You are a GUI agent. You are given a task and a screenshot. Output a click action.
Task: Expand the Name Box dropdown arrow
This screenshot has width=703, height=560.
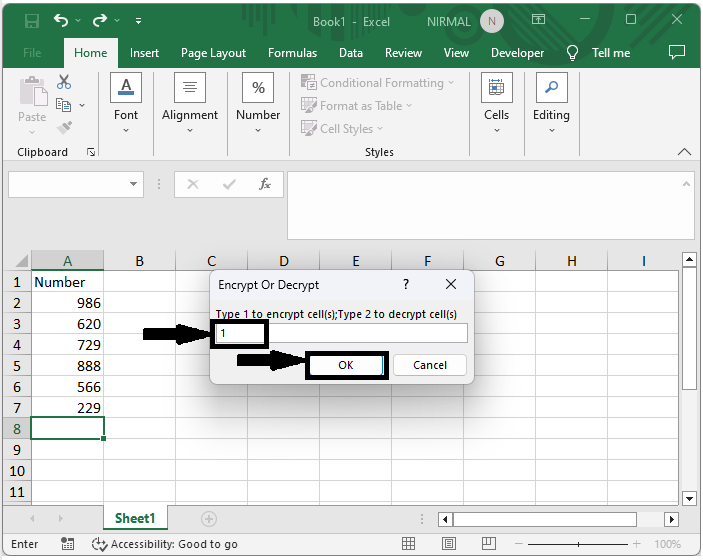pyautogui.click(x=135, y=185)
